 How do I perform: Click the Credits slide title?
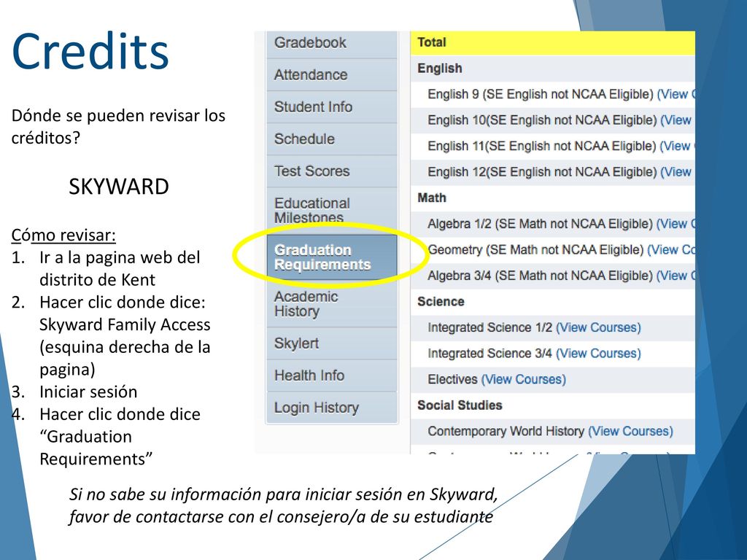pos(90,52)
